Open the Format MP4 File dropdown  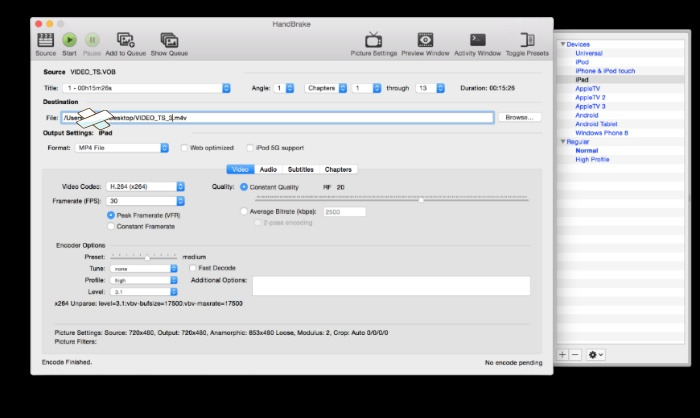tap(122, 148)
